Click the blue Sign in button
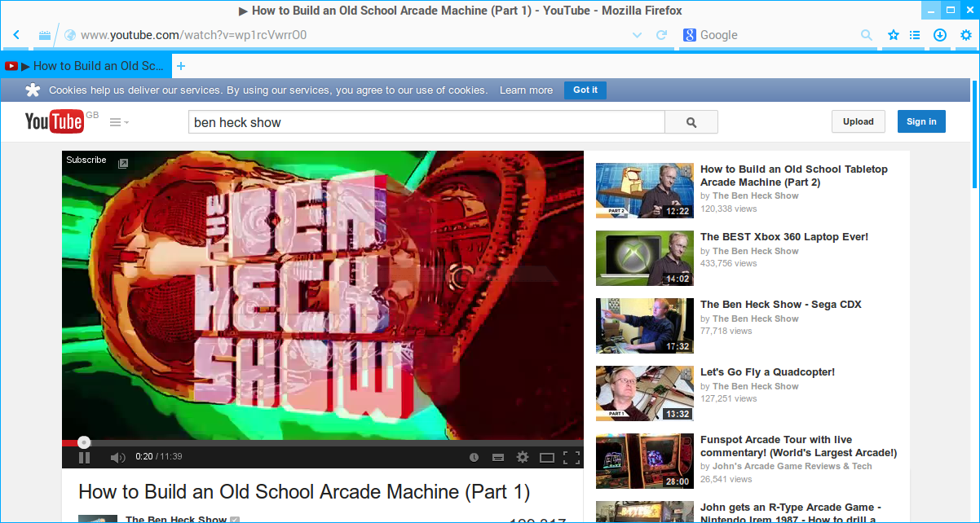 [921, 121]
